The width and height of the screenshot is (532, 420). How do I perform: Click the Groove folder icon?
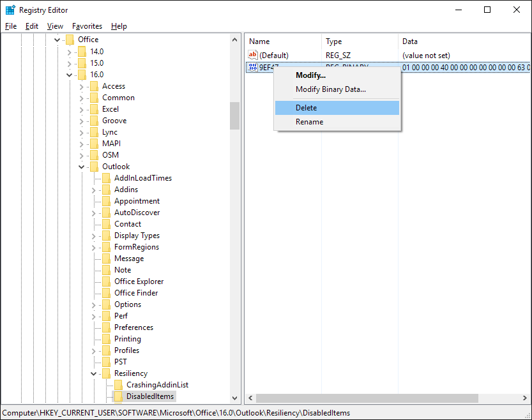click(x=94, y=121)
